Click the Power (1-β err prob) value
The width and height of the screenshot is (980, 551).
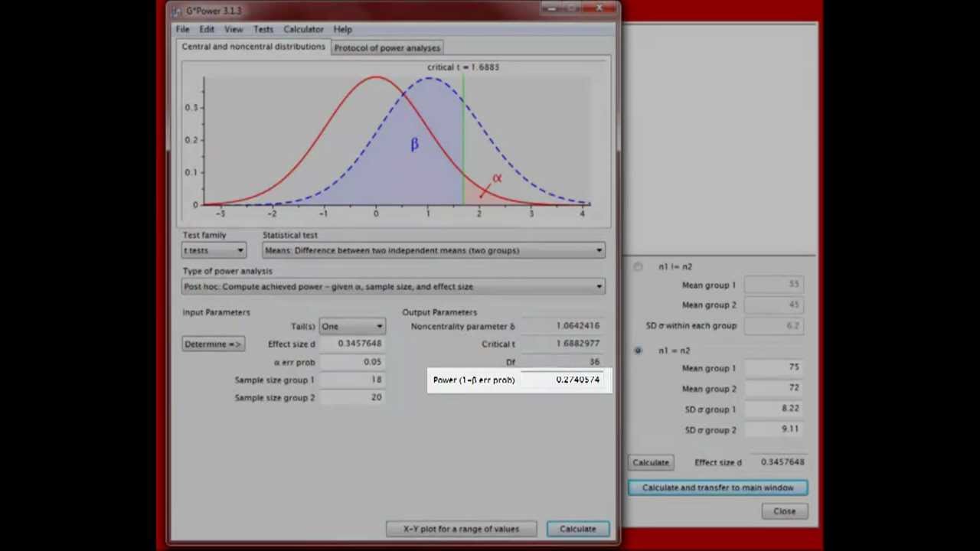point(562,380)
